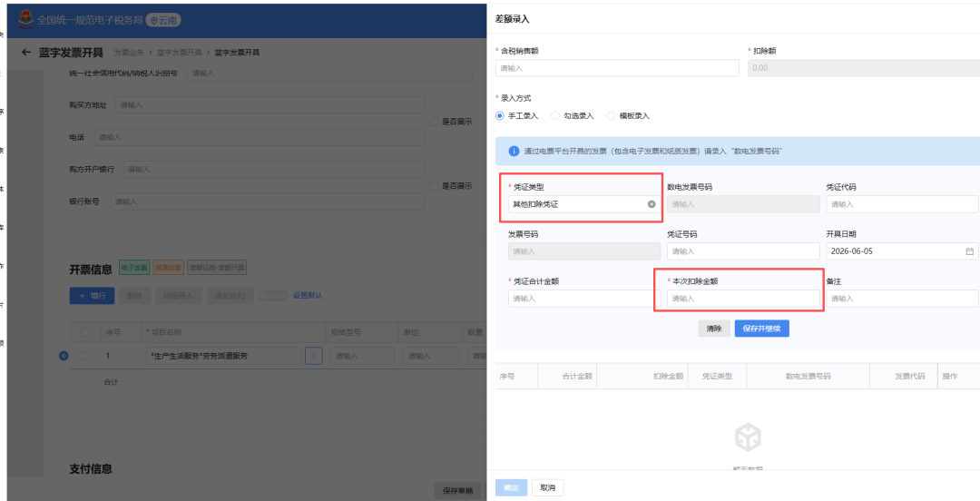Focus the 银行账号 input field
Viewport: 980px width, 501px height.
[x=267, y=201]
